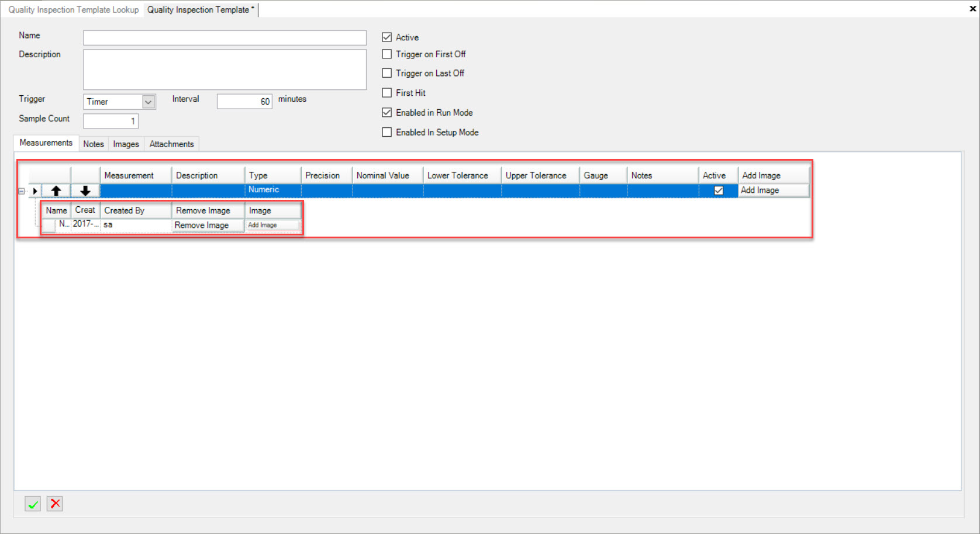Select measurement row indicator arrow
The height and width of the screenshot is (534, 980).
[x=35, y=191]
